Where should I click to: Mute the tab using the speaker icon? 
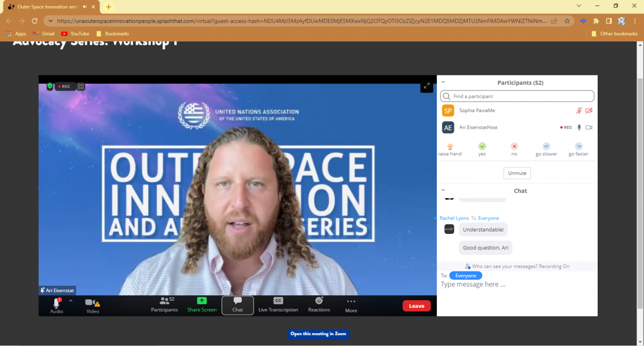(x=84, y=7)
